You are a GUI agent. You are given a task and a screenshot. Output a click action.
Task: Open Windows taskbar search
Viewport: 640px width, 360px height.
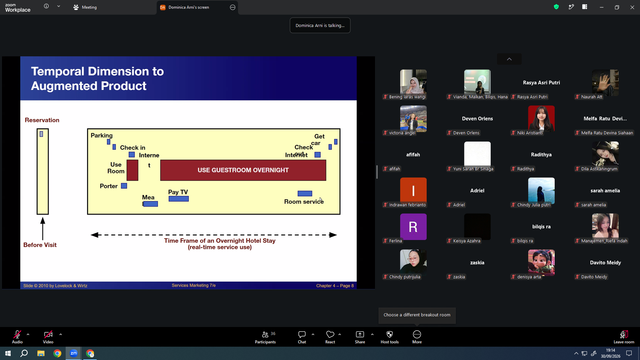24,353
